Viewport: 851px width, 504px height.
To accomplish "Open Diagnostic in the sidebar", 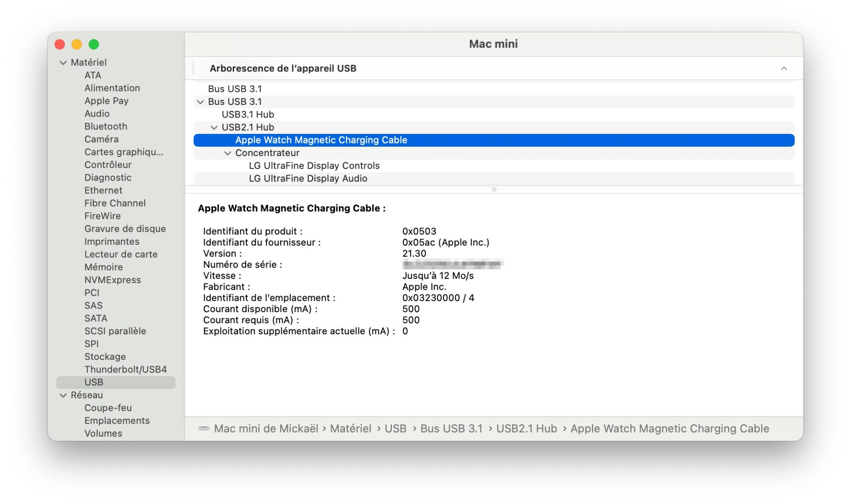I will pyautogui.click(x=108, y=178).
